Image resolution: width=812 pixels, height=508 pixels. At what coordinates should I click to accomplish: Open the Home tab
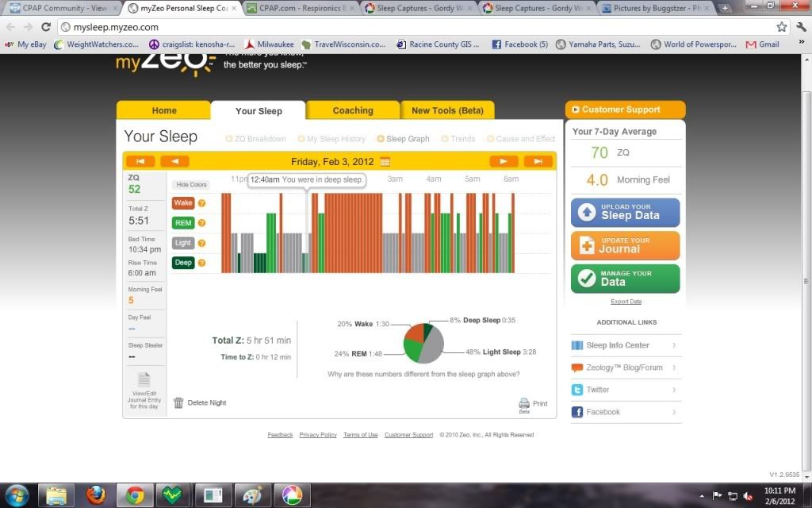(164, 110)
